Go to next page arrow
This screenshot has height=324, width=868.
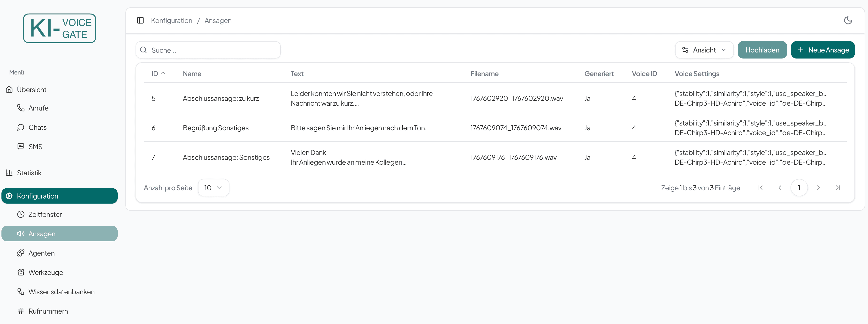[x=818, y=188]
